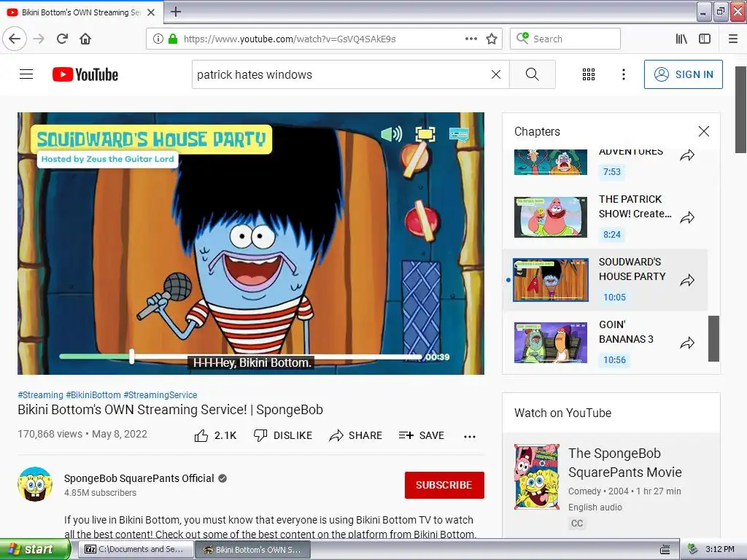Screen dimensions: 747x560
Task: Seek along the white video progress track
Action: pyautogui.click(x=278, y=356)
